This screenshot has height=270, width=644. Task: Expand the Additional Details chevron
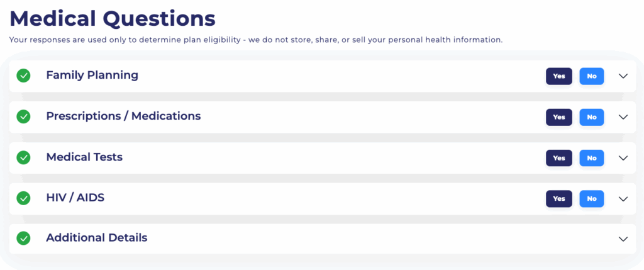click(x=623, y=239)
